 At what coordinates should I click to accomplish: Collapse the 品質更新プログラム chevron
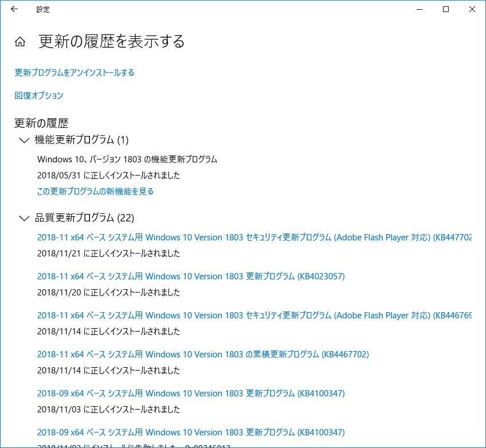click(x=24, y=218)
